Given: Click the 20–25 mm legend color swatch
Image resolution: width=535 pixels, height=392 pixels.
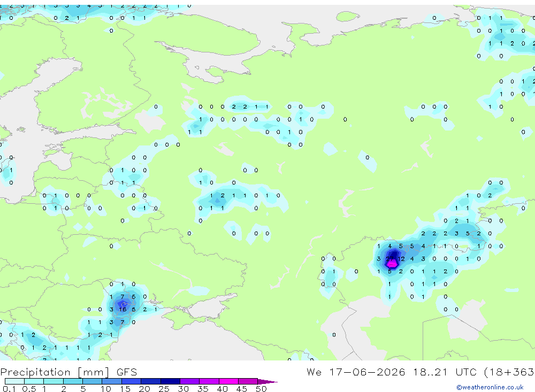Looking at the screenshot, I should pos(151,381).
